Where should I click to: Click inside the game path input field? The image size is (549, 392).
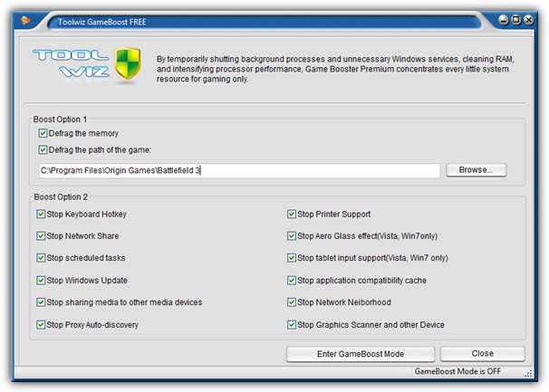tap(239, 170)
